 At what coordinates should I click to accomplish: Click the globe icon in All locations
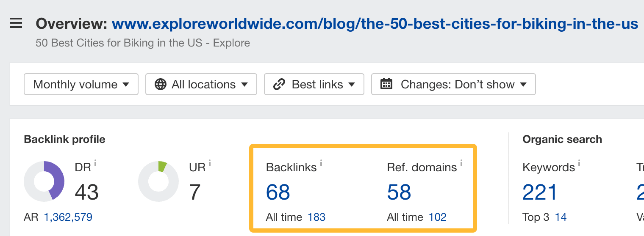pos(161,84)
